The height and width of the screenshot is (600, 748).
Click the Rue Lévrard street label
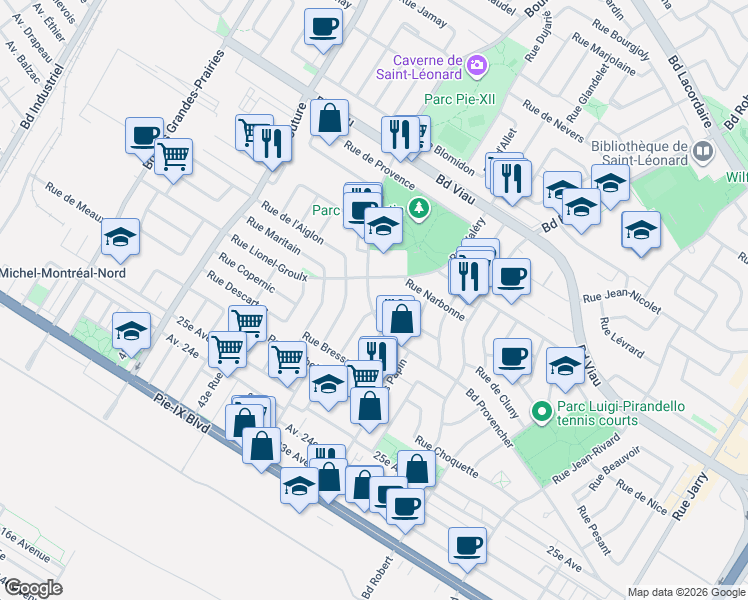[622, 338]
